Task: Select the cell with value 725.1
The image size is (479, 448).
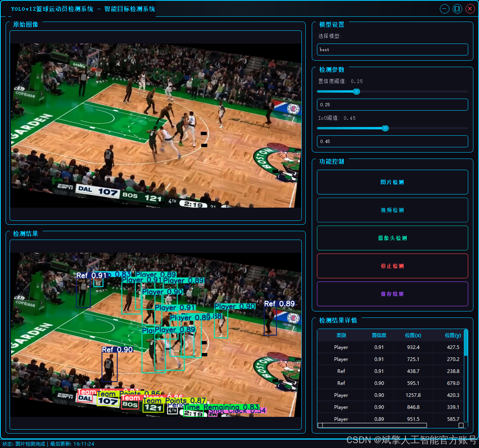Action: [413, 359]
